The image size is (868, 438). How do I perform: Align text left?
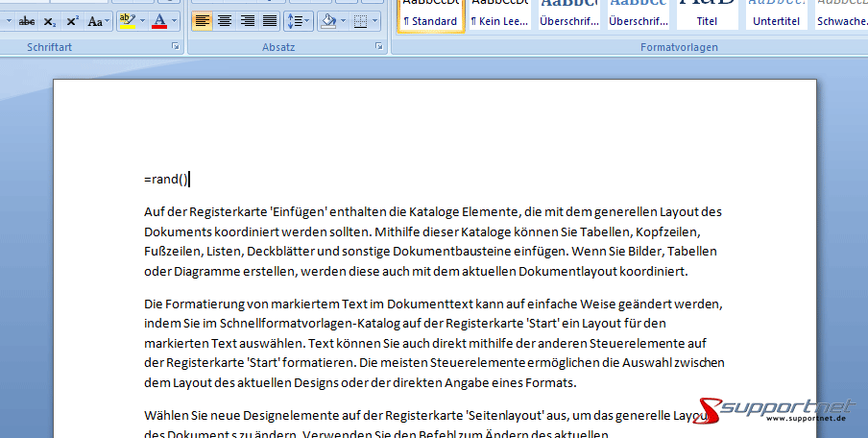tap(202, 20)
